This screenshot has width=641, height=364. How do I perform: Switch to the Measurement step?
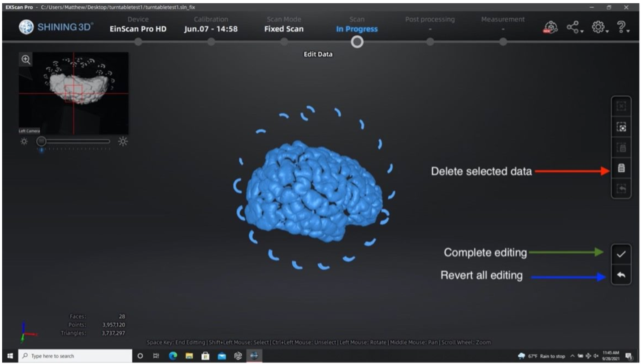[503, 25]
